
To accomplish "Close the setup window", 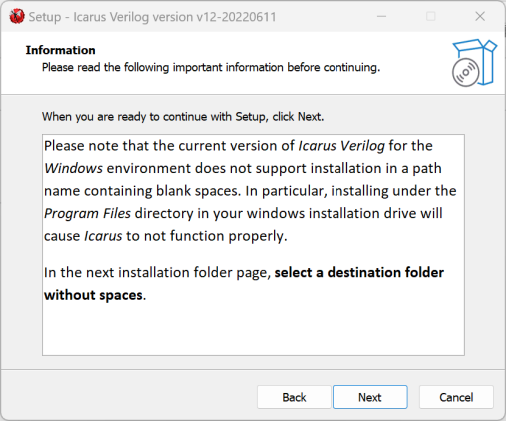I will (x=480, y=16).
